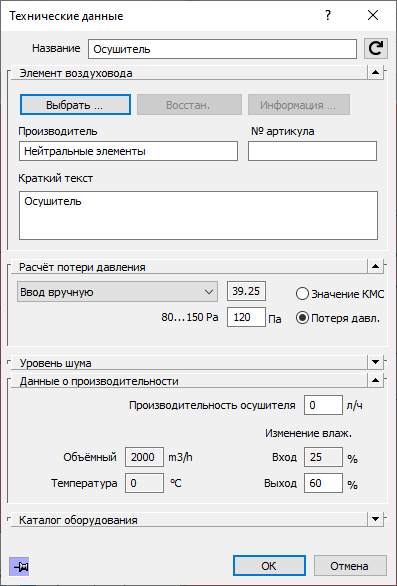This screenshot has height=586, width=397.
Task: Click the refresh name arrow icon
Action: 376,49
